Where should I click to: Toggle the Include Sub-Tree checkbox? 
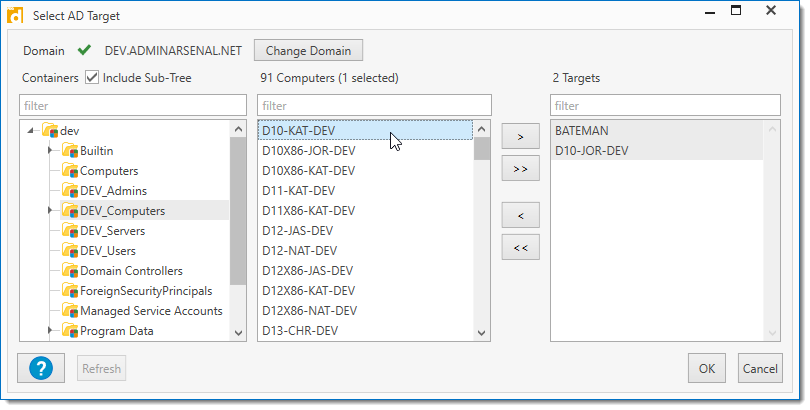click(x=92, y=77)
